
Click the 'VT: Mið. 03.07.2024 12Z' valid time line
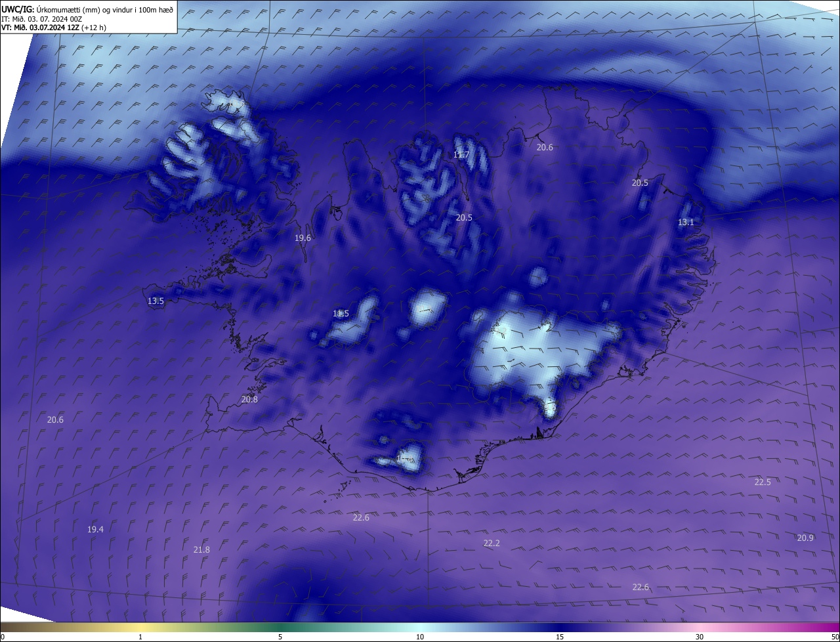point(40,28)
